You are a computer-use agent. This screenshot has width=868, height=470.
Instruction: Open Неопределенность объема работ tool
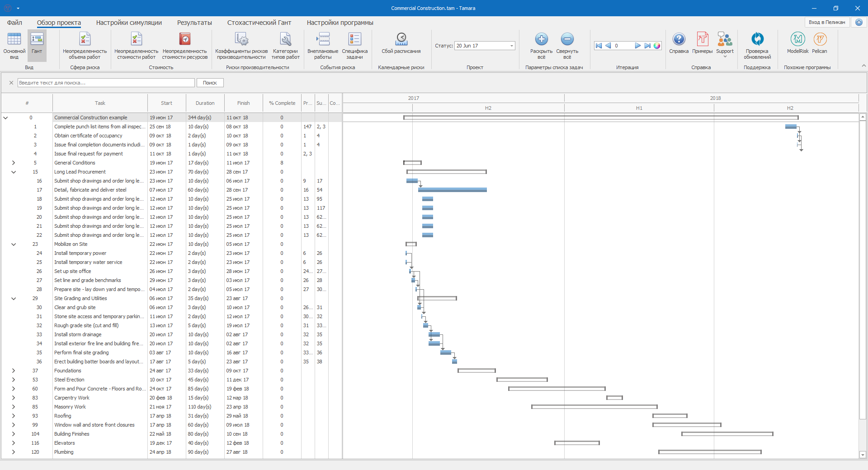(85, 44)
